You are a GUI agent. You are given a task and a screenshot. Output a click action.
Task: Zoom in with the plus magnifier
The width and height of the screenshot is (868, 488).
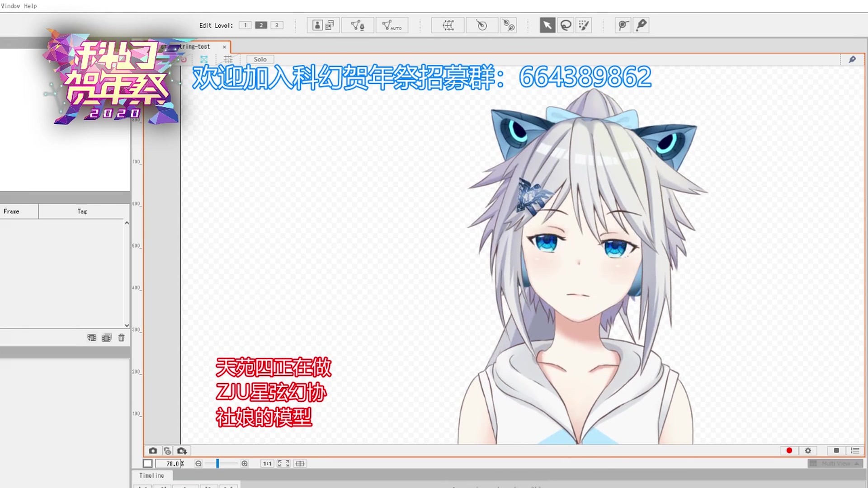click(245, 464)
